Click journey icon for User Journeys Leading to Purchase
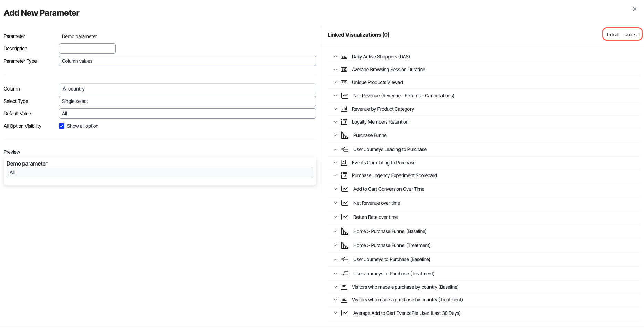Viewport: 644px width, 330px height. (x=344, y=149)
